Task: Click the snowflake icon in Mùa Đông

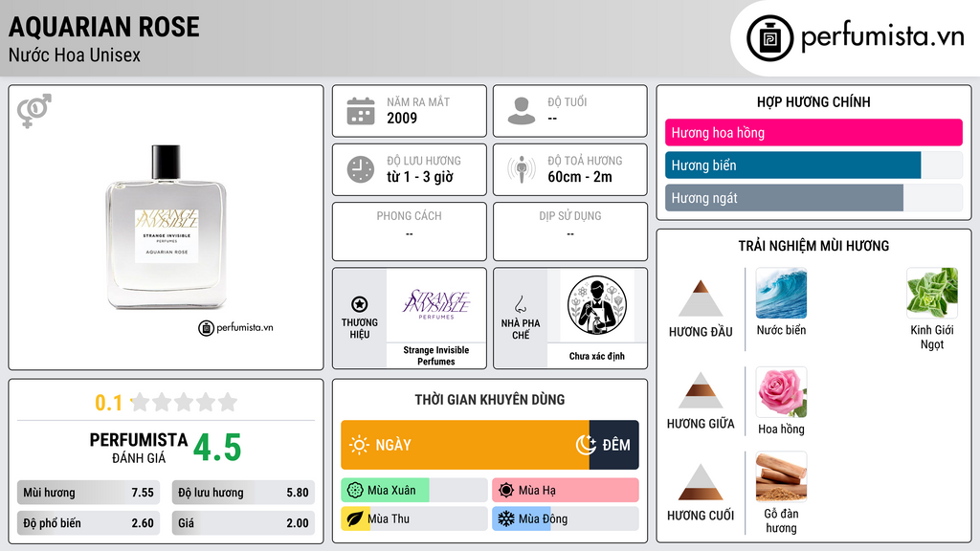Action: (x=506, y=518)
